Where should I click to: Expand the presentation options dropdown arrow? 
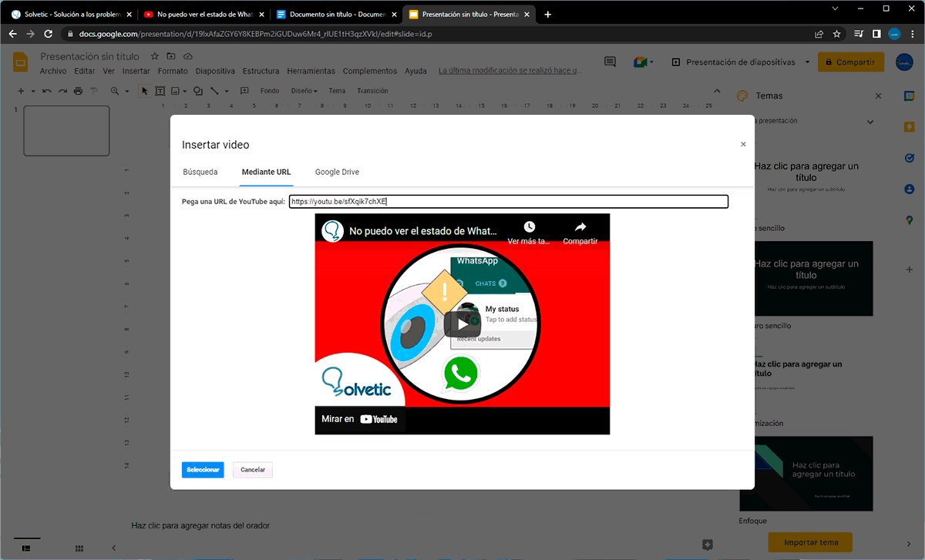click(807, 62)
